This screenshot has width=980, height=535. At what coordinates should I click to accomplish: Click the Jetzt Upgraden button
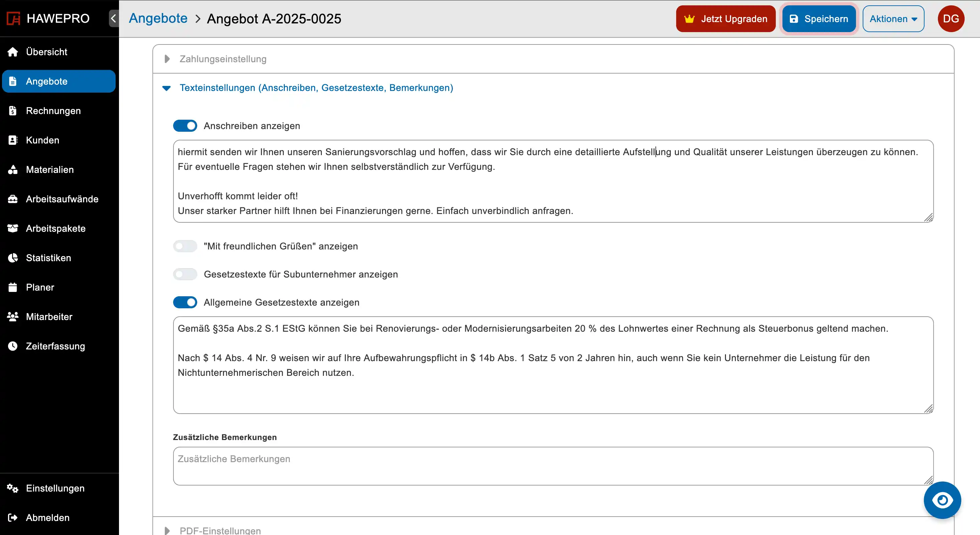coord(726,19)
